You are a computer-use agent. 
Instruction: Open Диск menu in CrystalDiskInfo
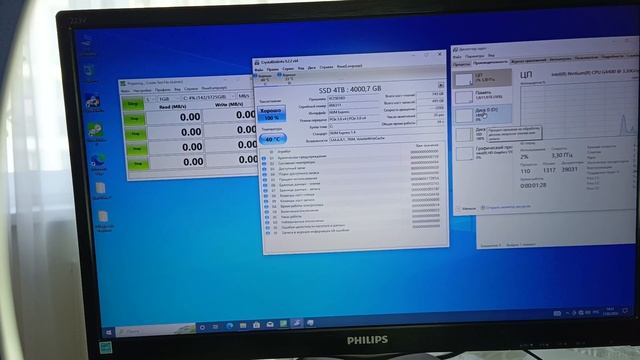point(312,68)
